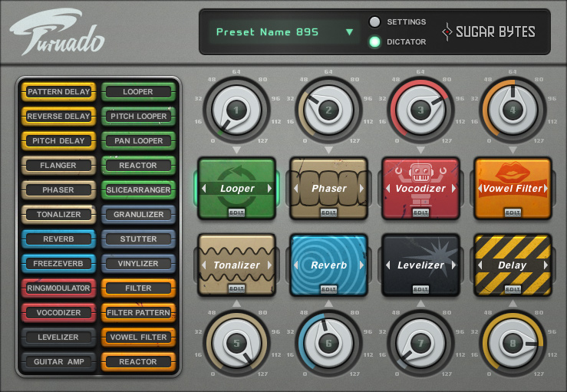Screen dimensions: 567x392
Task: Switch Vowel Filter slot to next effect
Action: (x=546, y=189)
